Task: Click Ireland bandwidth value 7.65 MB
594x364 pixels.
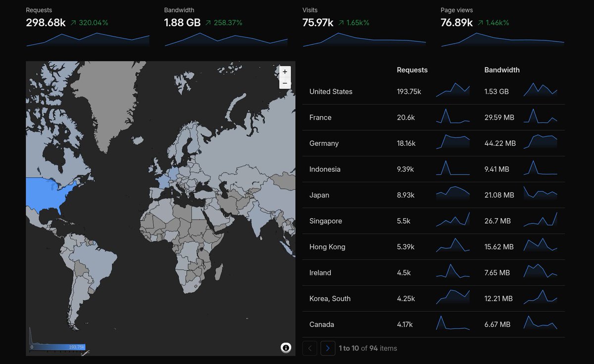Action: pos(497,273)
